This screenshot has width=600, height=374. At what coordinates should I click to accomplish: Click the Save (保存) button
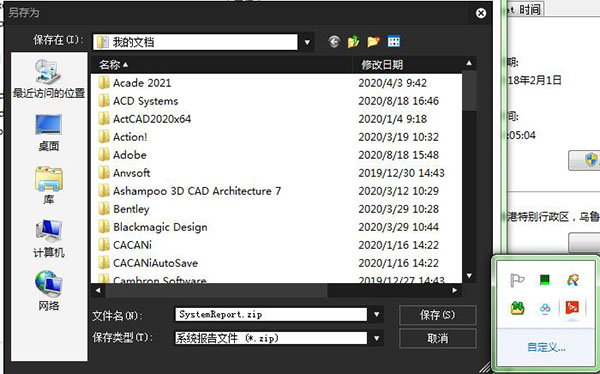click(x=438, y=315)
